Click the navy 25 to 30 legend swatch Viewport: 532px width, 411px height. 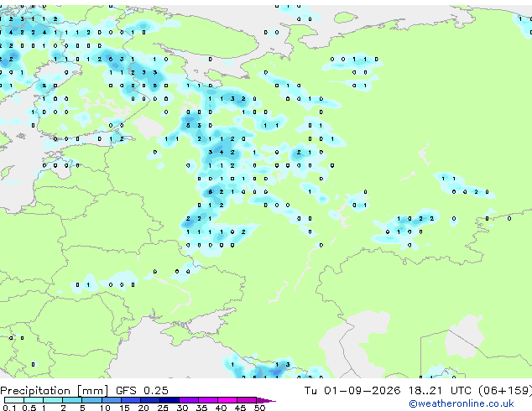pyautogui.click(x=169, y=400)
